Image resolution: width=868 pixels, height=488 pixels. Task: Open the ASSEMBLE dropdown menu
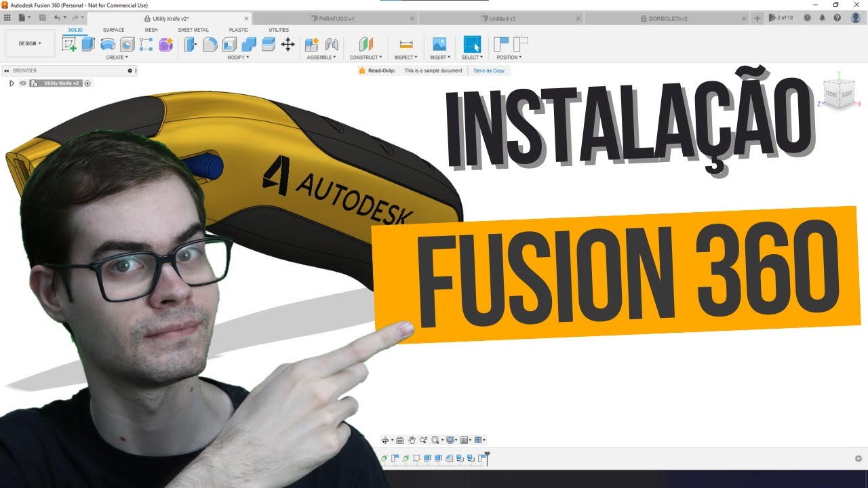point(321,58)
